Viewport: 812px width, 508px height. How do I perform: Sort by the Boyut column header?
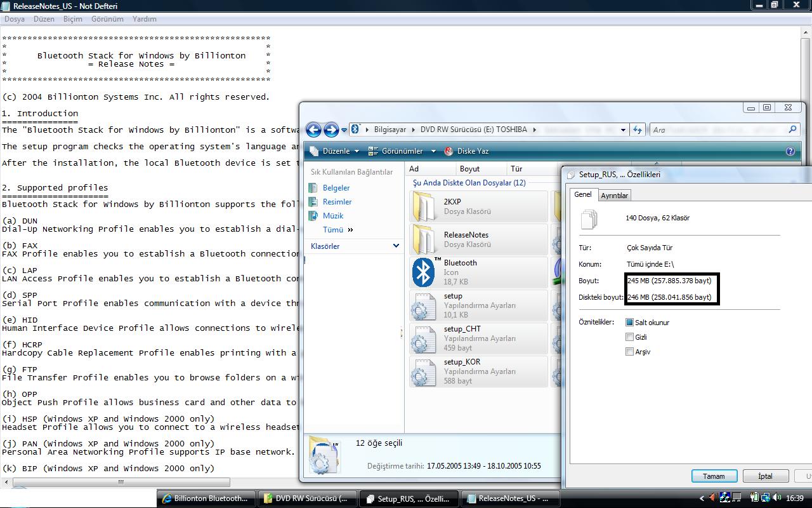coord(481,169)
